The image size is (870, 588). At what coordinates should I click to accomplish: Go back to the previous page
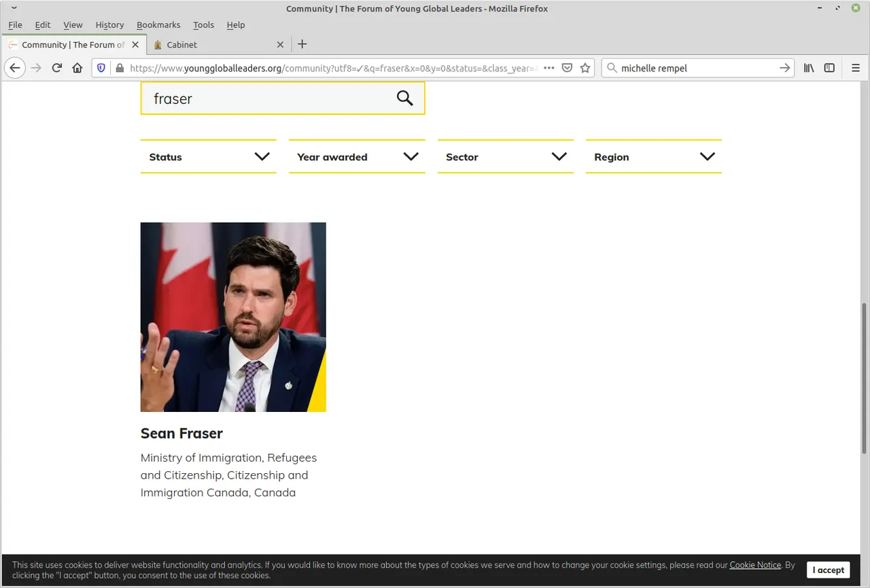tap(15, 68)
